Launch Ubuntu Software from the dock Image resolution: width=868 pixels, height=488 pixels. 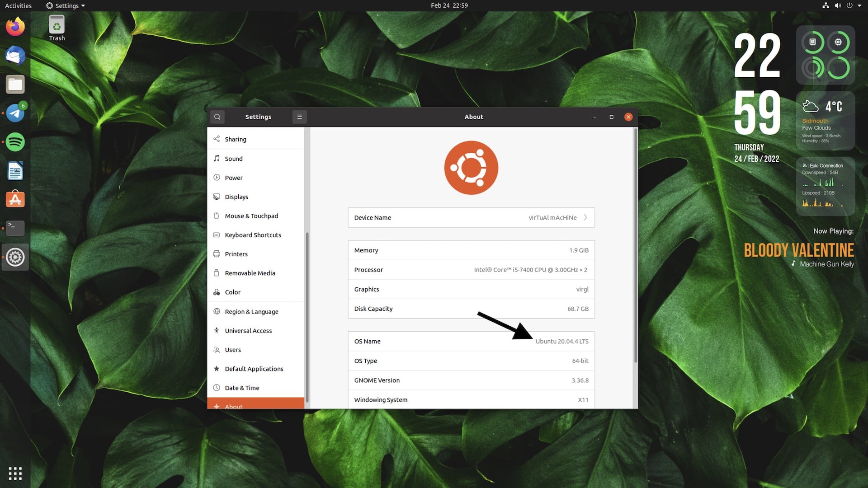15,199
